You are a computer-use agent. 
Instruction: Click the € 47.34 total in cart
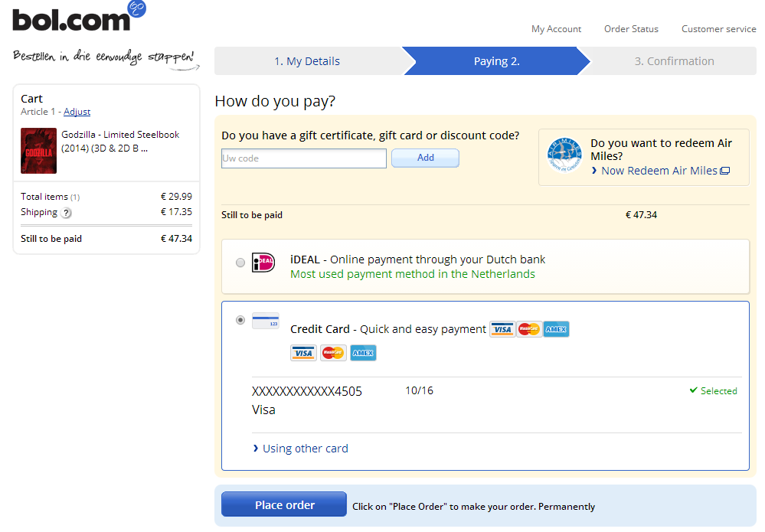(177, 239)
